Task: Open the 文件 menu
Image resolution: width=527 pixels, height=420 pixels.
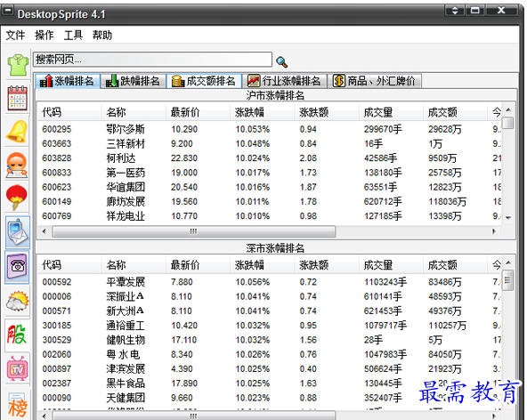Action: coord(15,35)
